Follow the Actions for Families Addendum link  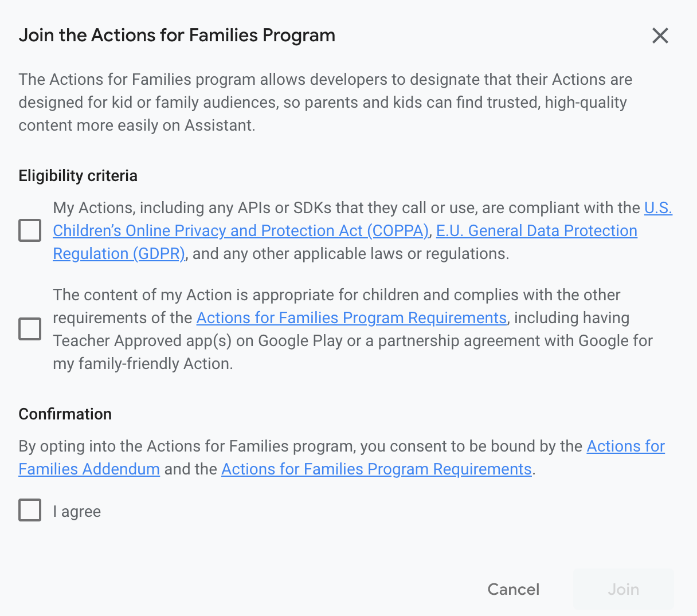89,469
